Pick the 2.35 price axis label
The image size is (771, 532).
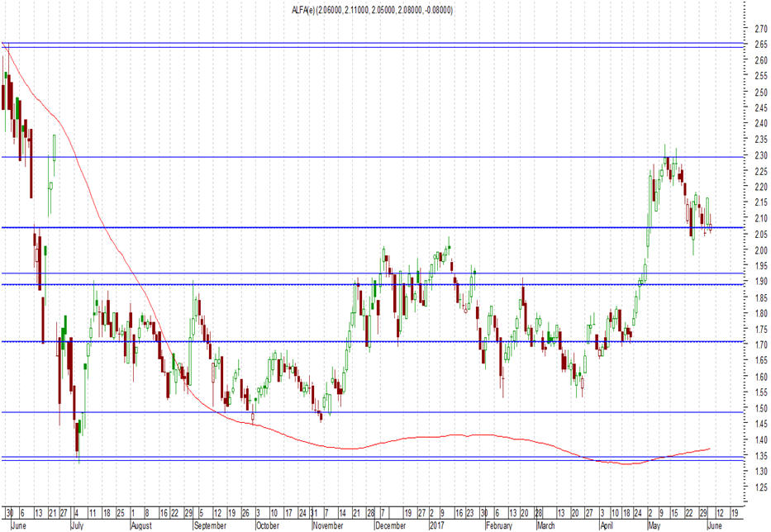[761, 140]
